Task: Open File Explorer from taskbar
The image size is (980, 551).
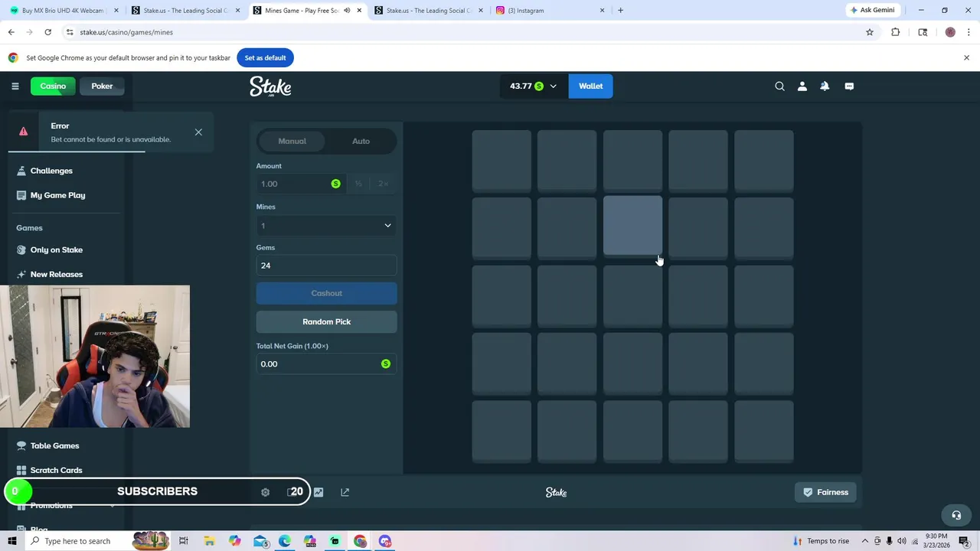Action: (209, 541)
